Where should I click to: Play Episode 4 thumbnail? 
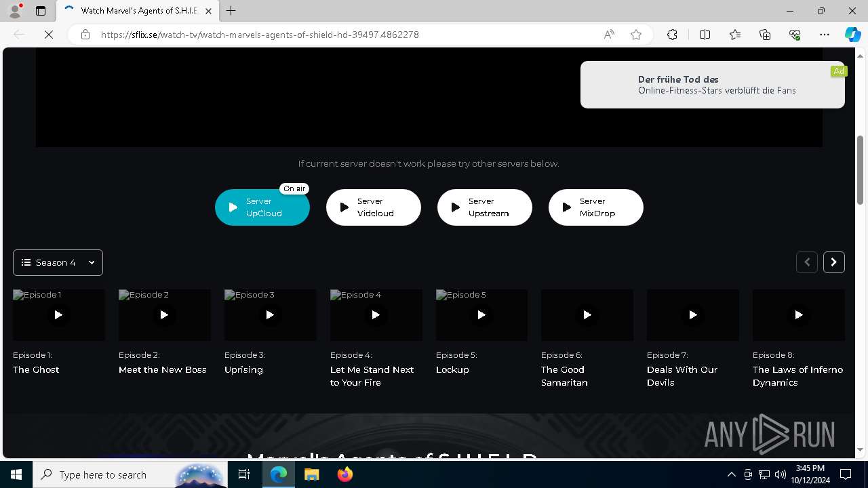point(376,315)
